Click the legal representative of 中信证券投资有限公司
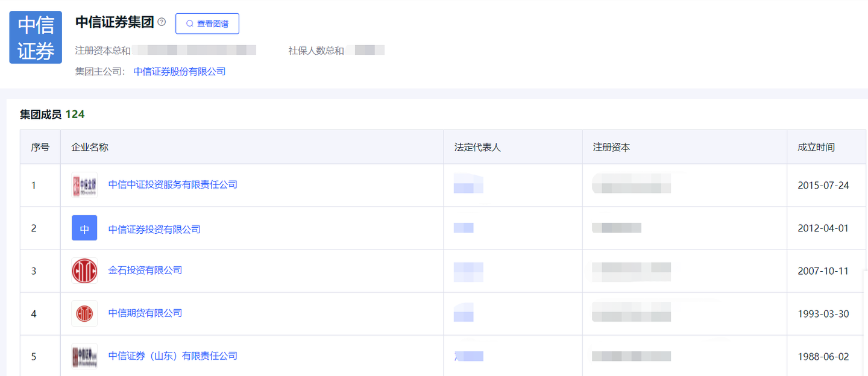The width and height of the screenshot is (868, 376). pyautogui.click(x=464, y=228)
